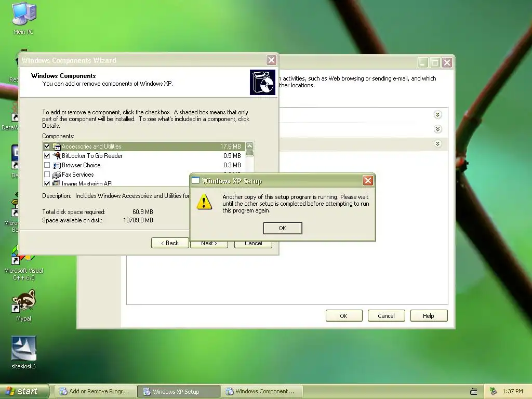
Task: Switch to Windows XP Setup taskbar item
Action: click(179, 392)
